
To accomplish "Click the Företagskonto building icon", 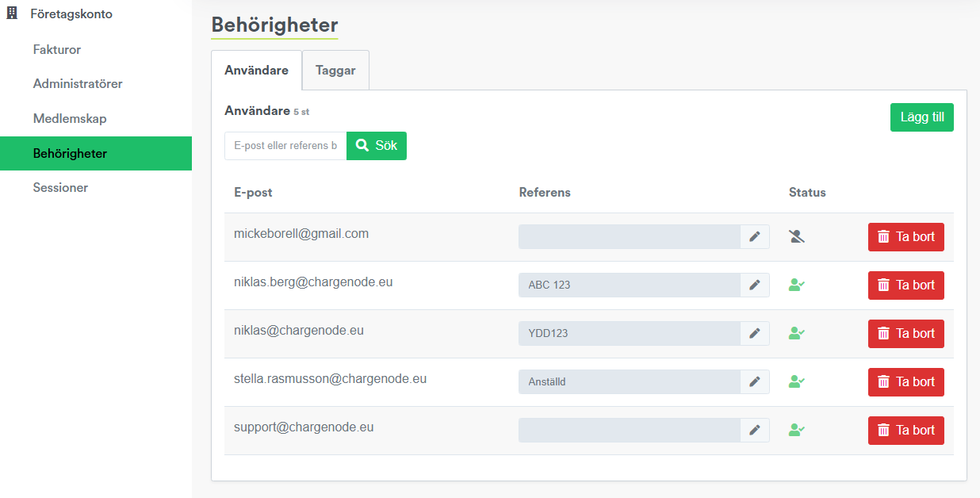I will [x=12, y=13].
